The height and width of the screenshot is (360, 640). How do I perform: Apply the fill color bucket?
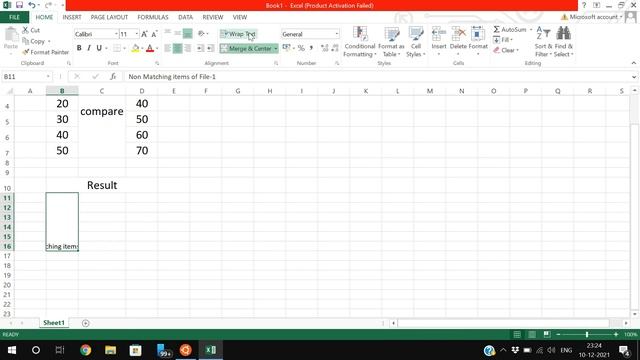[135, 48]
